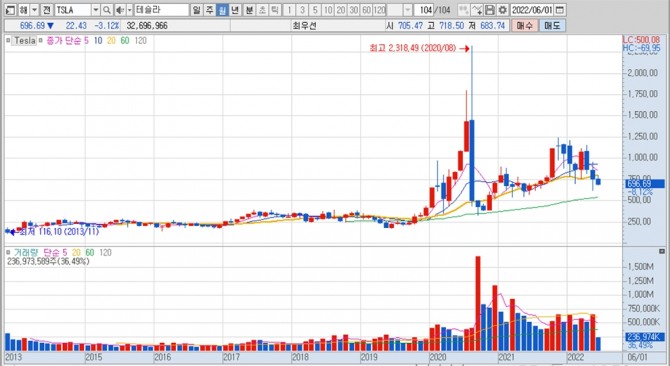Image resolution: width=670 pixels, height=366 pixels.
Task: Switch to the daily 일 period tab
Action: coord(196,10)
